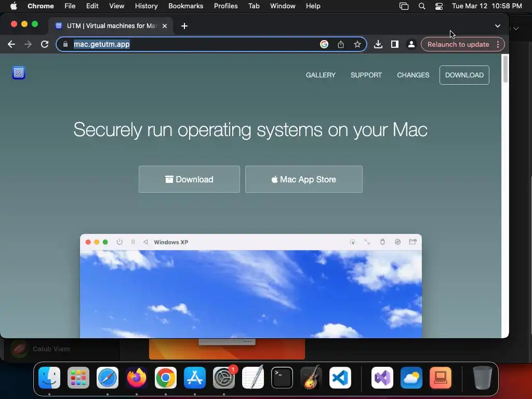532x399 pixels.
Task: Open the Tab menu
Action: (x=254, y=6)
